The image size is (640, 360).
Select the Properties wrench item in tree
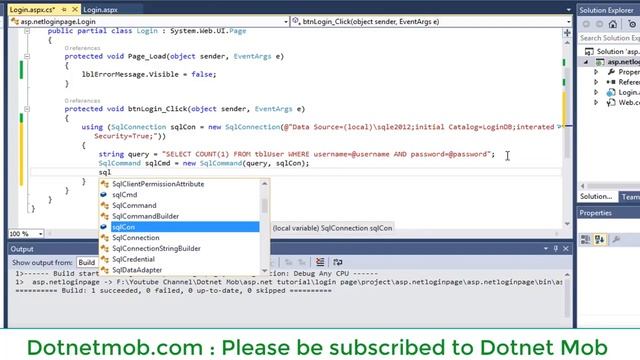click(623, 72)
